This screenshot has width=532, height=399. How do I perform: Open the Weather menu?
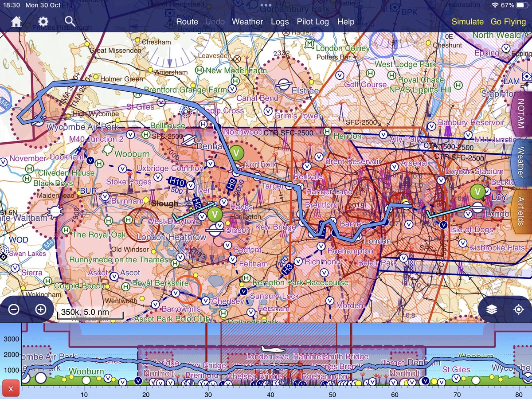coord(247,22)
